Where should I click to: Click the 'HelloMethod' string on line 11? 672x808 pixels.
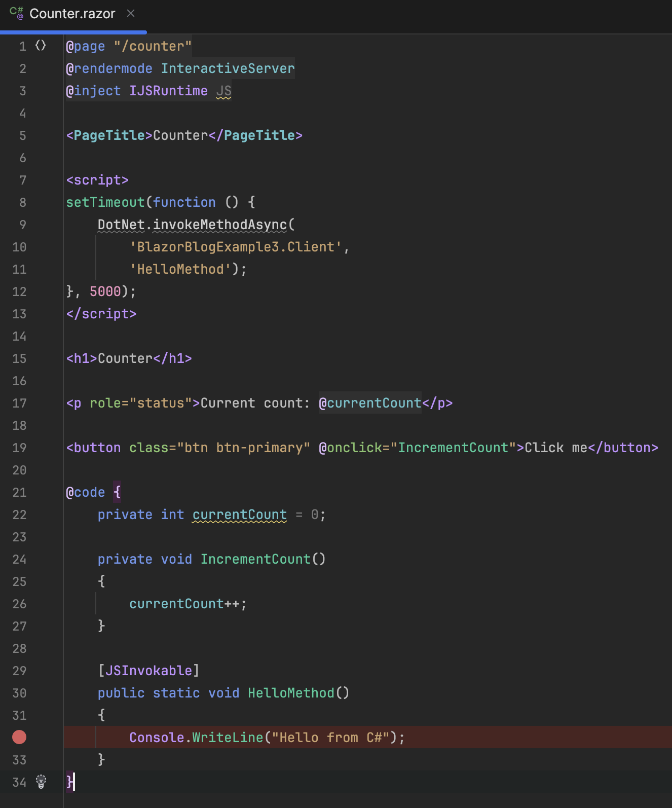point(180,269)
